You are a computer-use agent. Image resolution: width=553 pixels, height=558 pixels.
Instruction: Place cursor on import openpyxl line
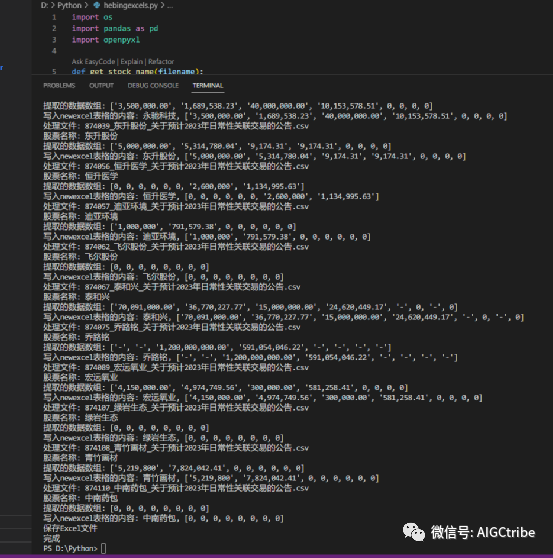(x=106, y=40)
